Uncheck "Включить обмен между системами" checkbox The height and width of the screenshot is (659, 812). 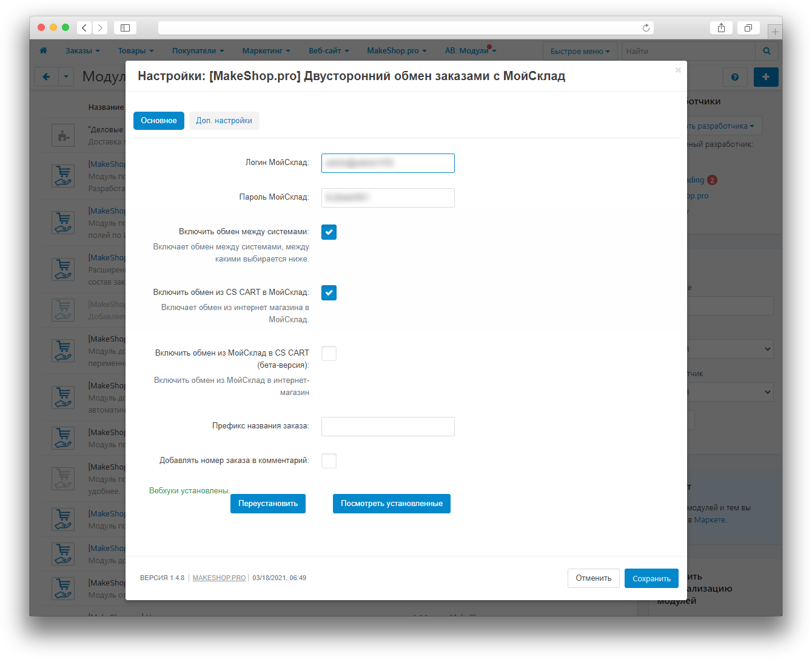coord(329,232)
